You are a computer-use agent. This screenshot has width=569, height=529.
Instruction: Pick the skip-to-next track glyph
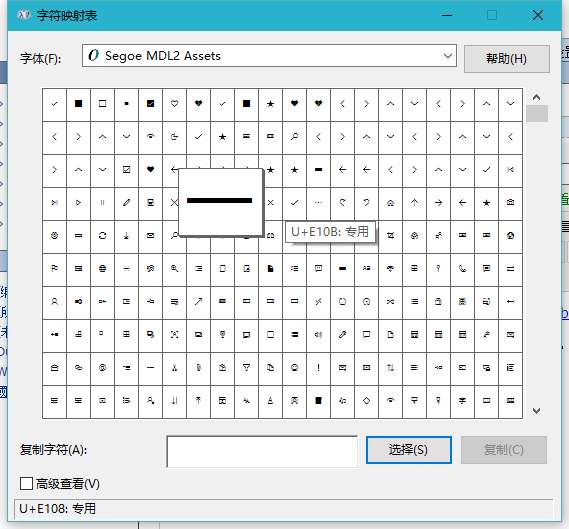click(54, 202)
